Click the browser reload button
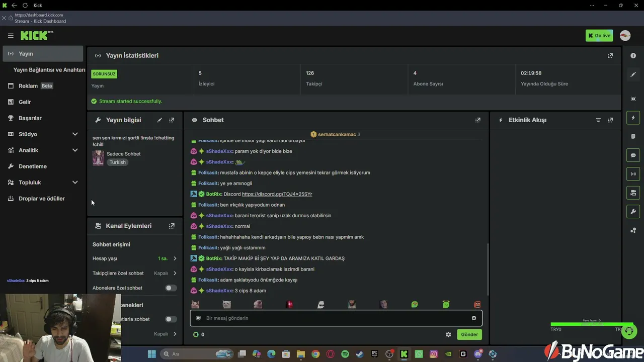This screenshot has width=644, height=362. [x=25, y=6]
